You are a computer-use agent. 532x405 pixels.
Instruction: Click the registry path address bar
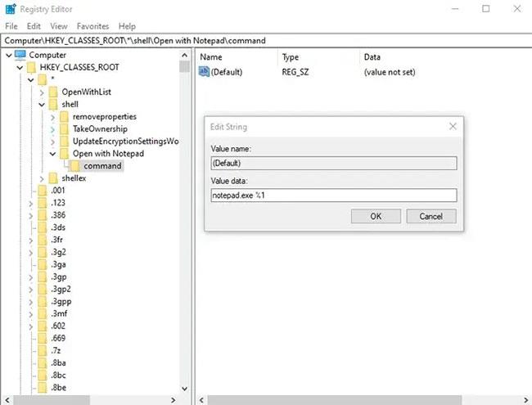(x=266, y=41)
